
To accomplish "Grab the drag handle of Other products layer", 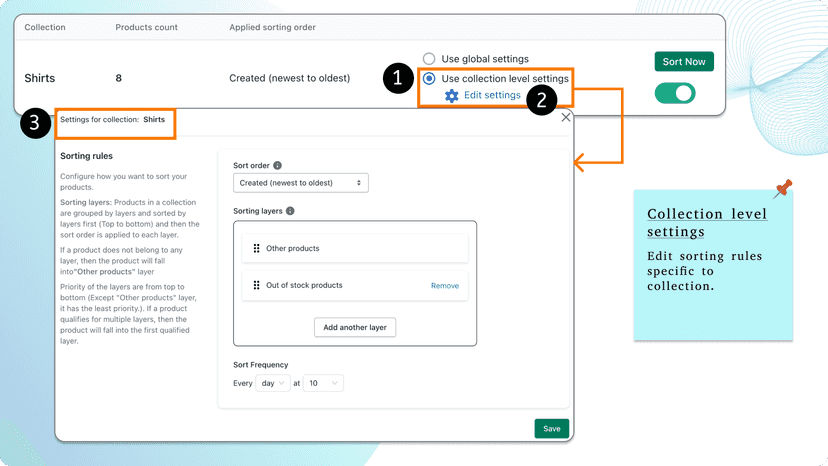I will pos(256,248).
